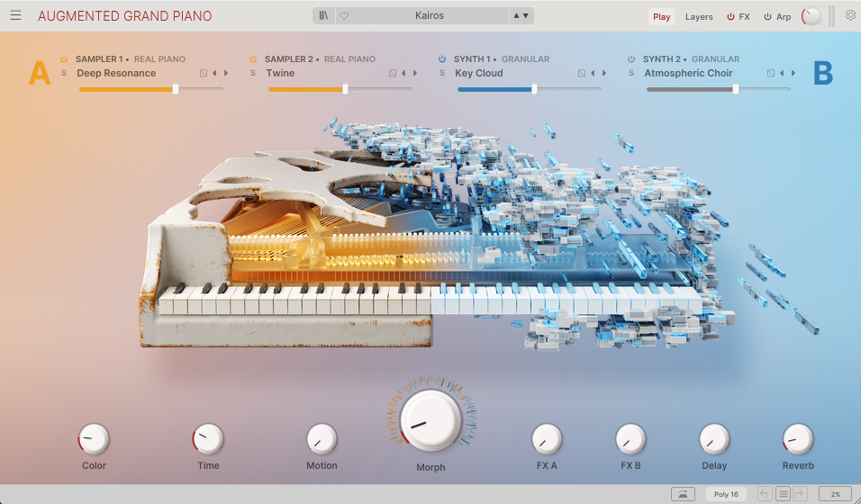
Task: Switch to the Layers tab
Action: 699,16
